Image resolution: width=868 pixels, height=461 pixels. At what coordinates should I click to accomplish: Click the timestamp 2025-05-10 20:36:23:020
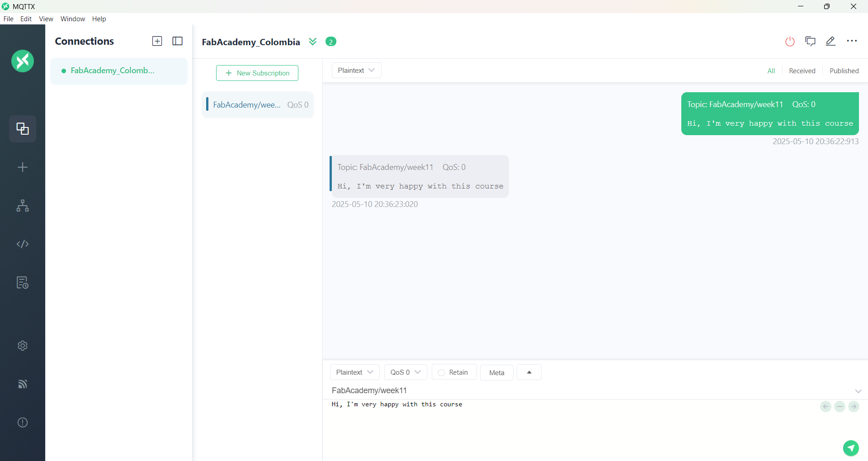[x=375, y=204]
